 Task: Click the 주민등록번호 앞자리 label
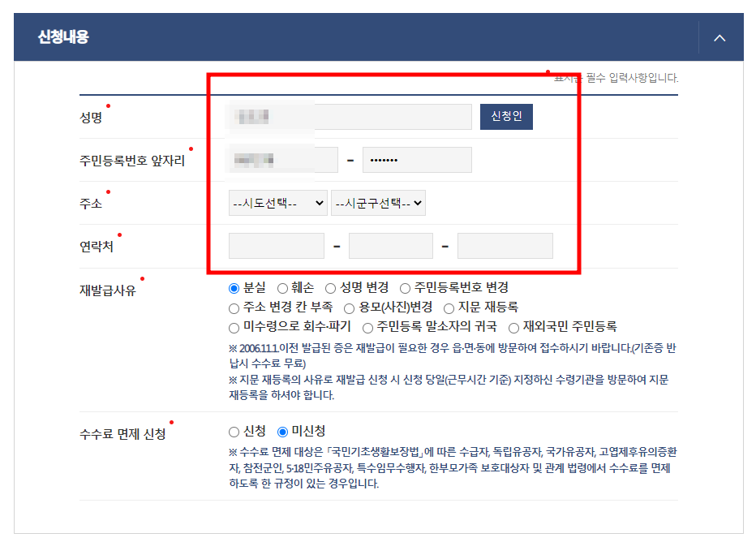[x=132, y=161]
